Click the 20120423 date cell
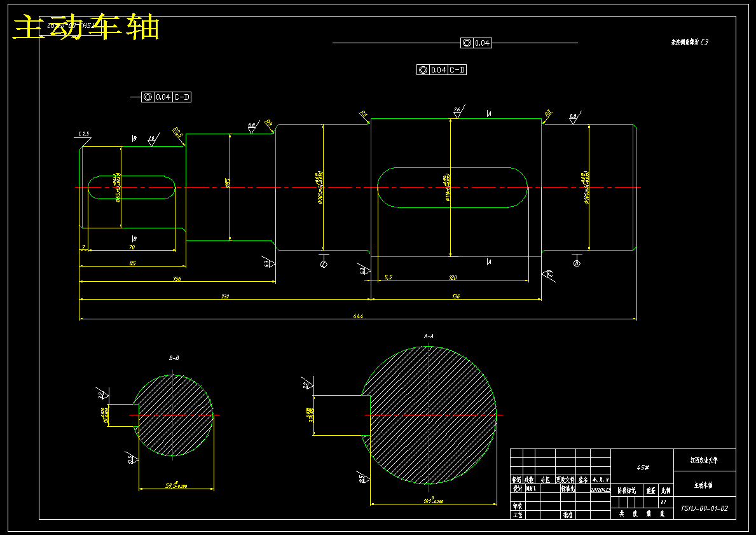 pos(600,489)
